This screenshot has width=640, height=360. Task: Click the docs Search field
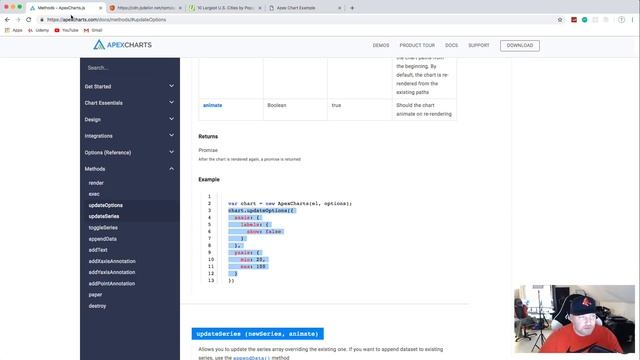click(x=130, y=68)
